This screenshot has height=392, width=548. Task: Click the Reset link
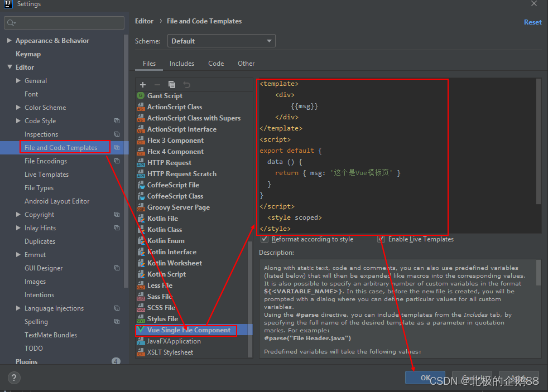coord(532,22)
